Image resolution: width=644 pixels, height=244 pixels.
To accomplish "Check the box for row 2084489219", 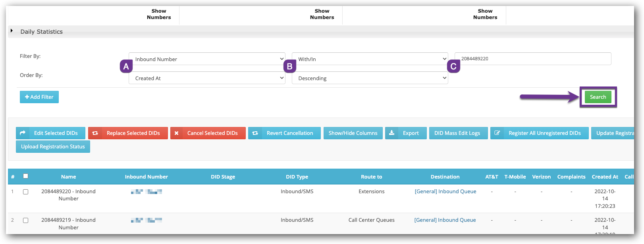I will pyautogui.click(x=26, y=221).
